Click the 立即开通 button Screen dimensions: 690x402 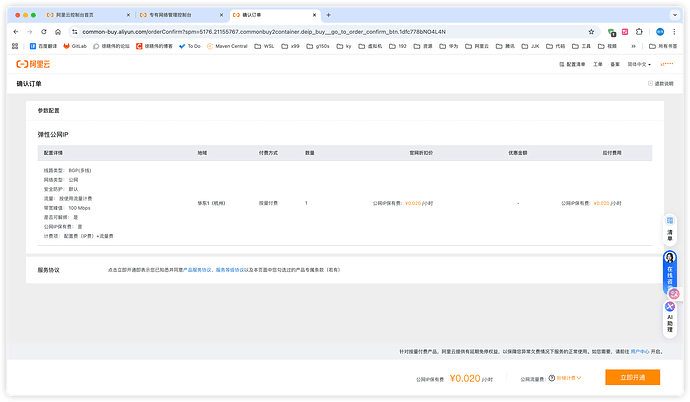632,377
